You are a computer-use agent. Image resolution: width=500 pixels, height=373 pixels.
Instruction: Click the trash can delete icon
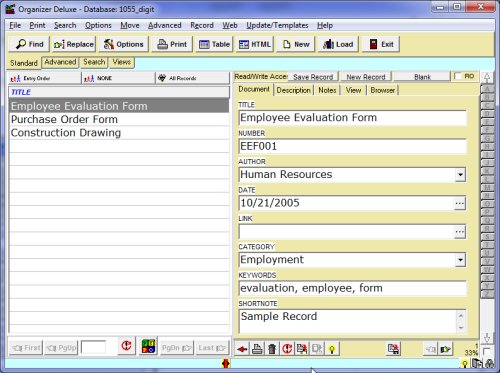(272, 349)
